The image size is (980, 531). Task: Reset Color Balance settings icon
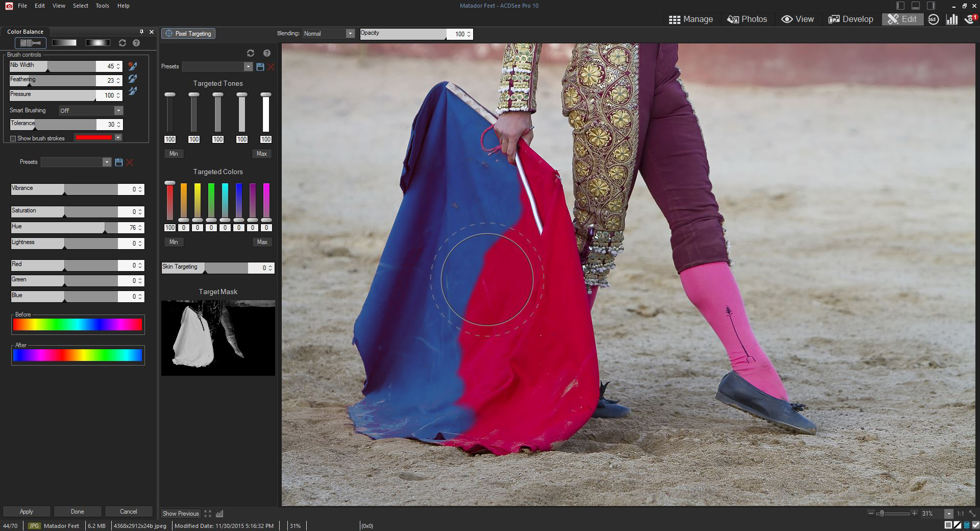coord(122,43)
